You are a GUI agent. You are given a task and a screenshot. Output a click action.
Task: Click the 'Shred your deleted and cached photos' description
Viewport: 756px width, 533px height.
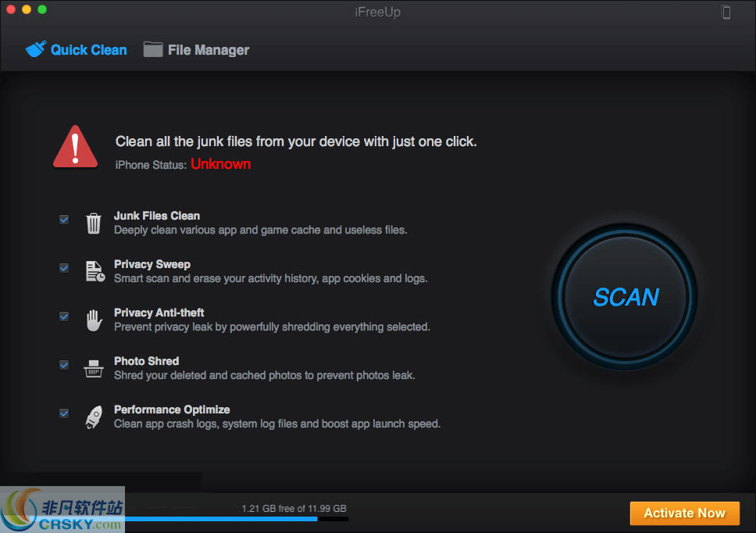[x=264, y=375]
